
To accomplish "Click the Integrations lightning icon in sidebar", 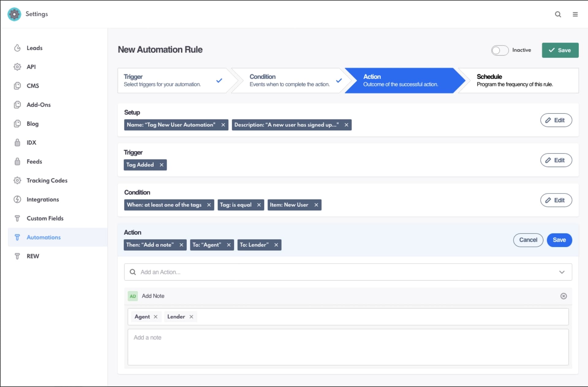I will [17, 199].
